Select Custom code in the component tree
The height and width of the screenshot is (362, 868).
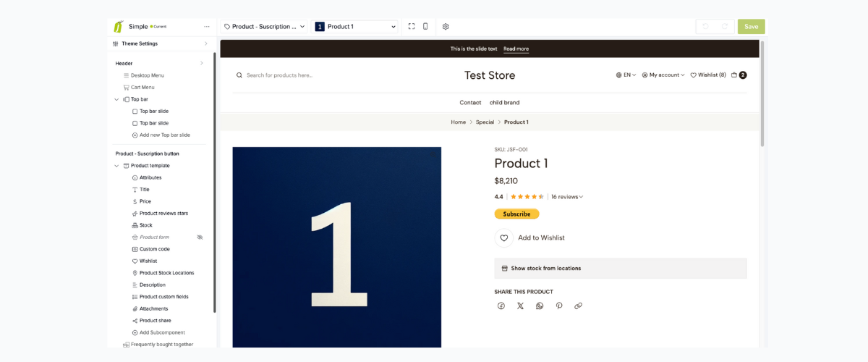pos(154,249)
